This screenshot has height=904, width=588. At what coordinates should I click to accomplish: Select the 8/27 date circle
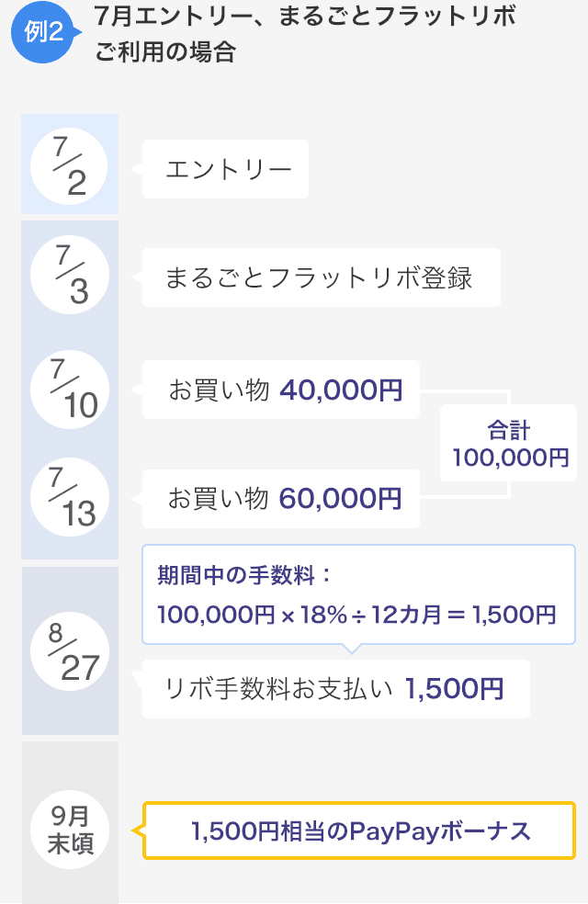[x=69, y=651]
